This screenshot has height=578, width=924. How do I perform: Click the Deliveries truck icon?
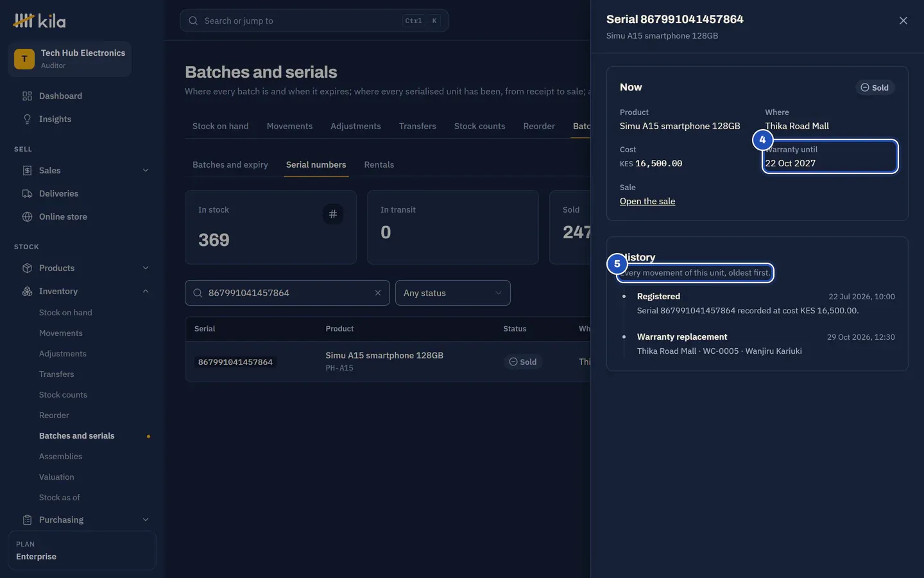click(x=27, y=194)
